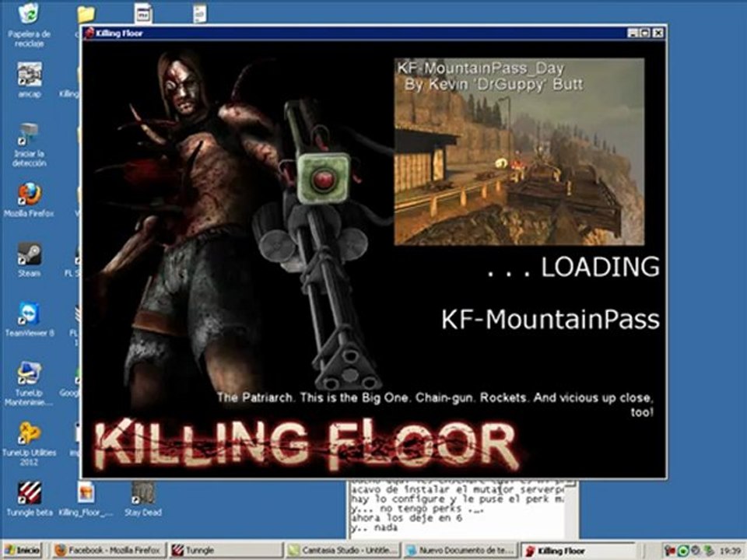Switch to Camtasia Studio taskbar button
747x560 pixels.
[342, 551]
